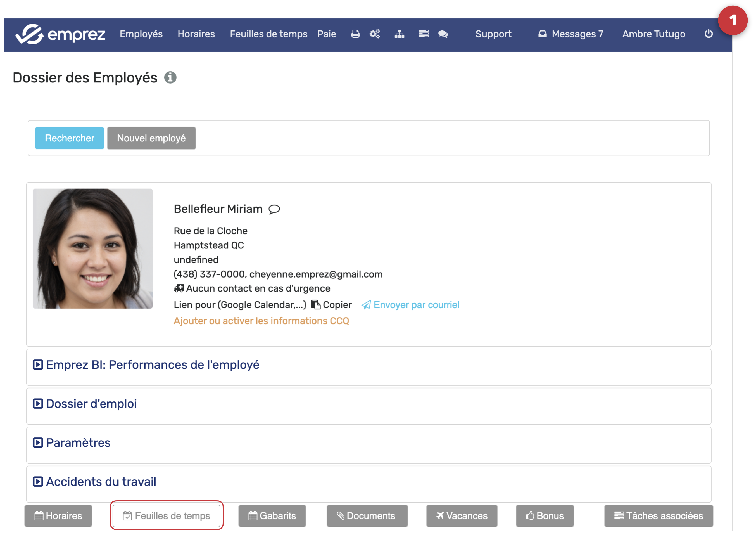Image resolution: width=756 pixels, height=535 pixels.
Task: Click the org chart hierarchy icon
Action: (x=400, y=34)
